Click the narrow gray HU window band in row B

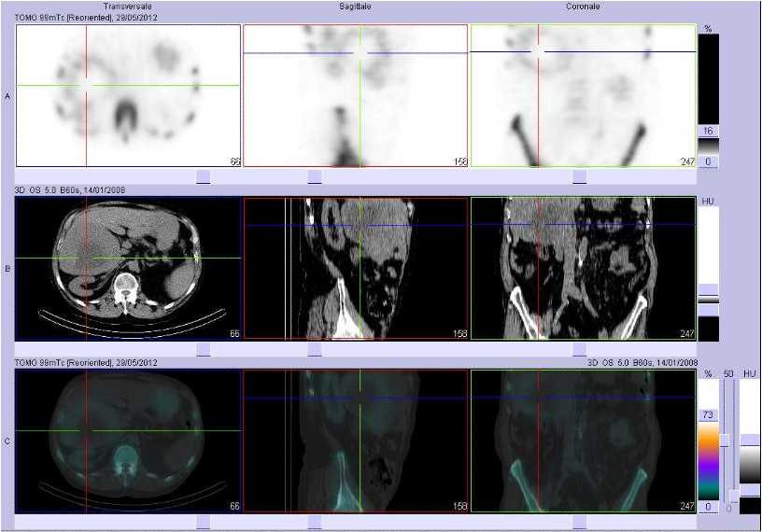coord(708,300)
